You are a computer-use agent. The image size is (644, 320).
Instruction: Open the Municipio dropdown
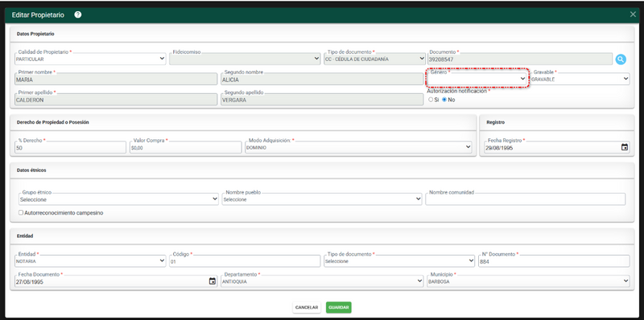pyautogui.click(x=528, y=281)
